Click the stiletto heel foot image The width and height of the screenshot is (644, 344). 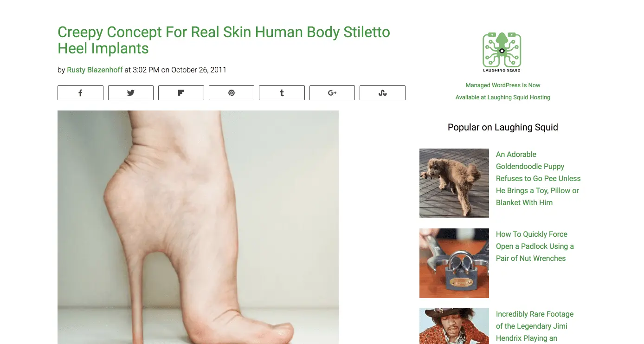(x=198, y=227)
